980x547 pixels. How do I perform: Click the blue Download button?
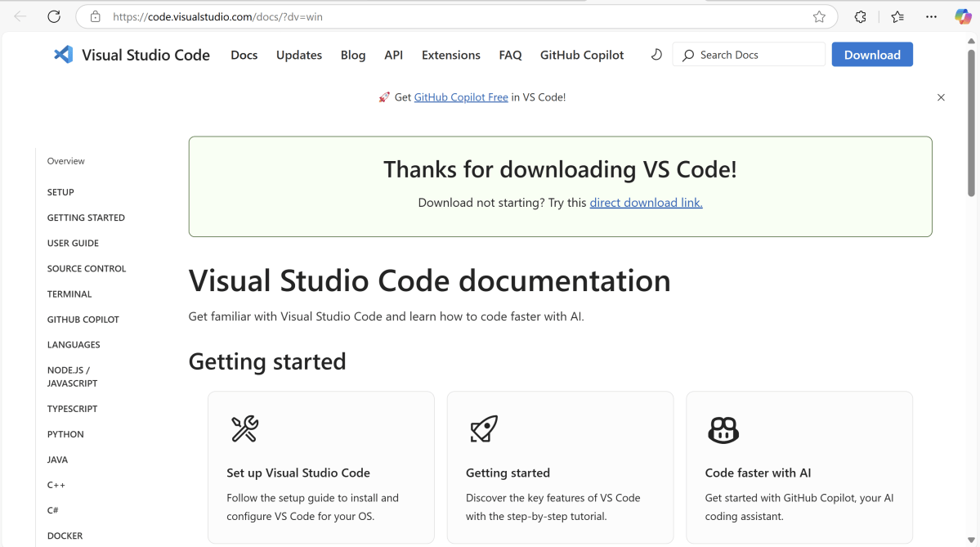point(872,55)
